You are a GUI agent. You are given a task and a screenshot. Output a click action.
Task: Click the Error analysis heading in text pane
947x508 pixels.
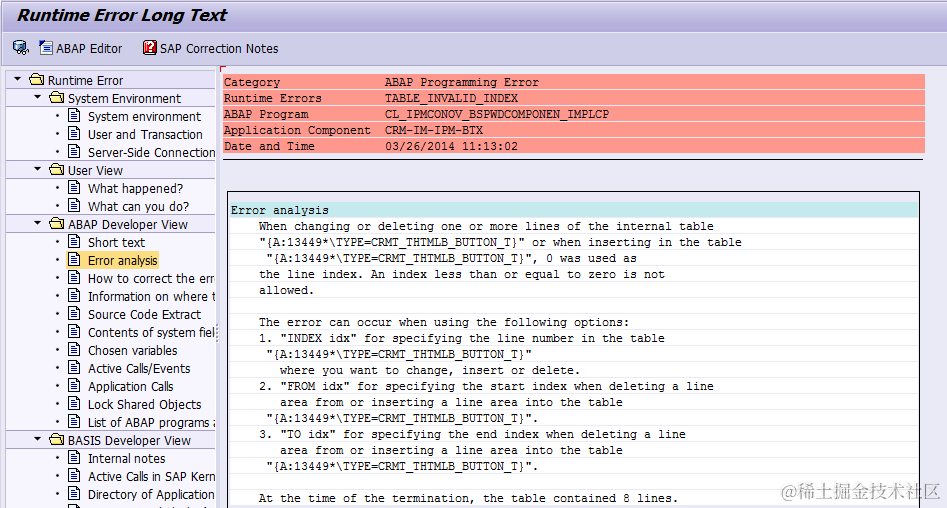pyautogui.click(x=280, y=210)
